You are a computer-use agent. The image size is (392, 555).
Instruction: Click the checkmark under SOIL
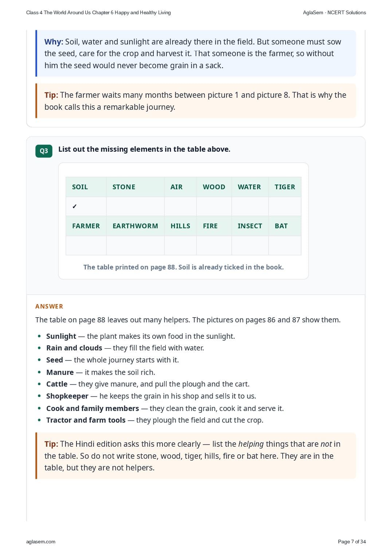point(74,206)
